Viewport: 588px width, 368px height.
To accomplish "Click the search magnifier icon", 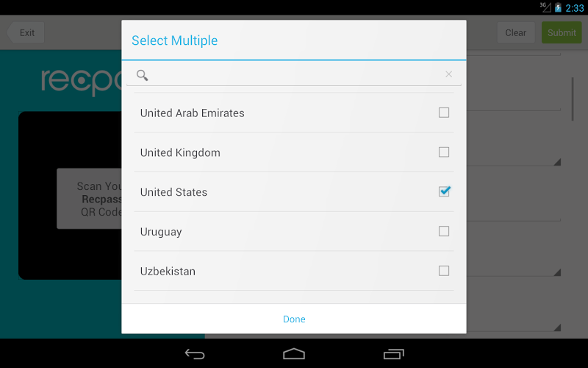I will (142, 75).
